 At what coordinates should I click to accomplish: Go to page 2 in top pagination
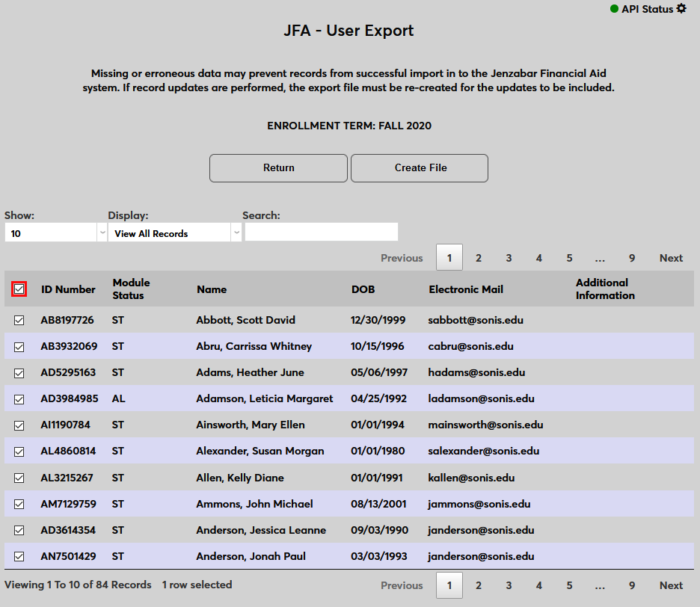point(479,258)
